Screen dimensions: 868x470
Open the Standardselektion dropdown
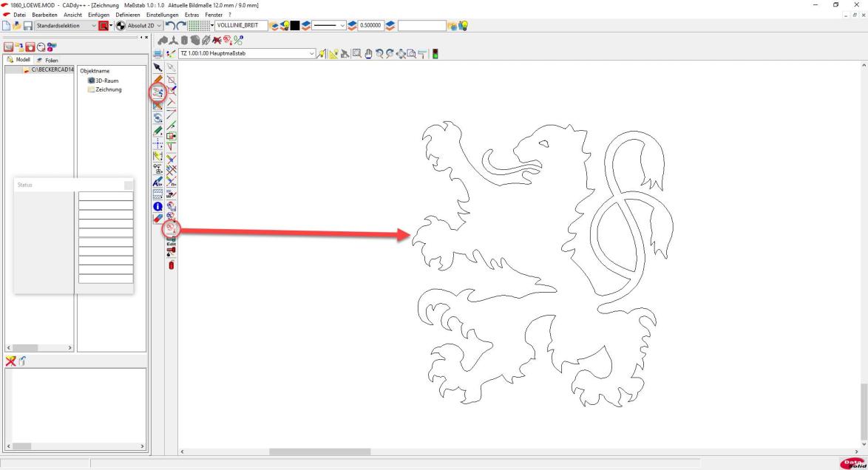66,25
